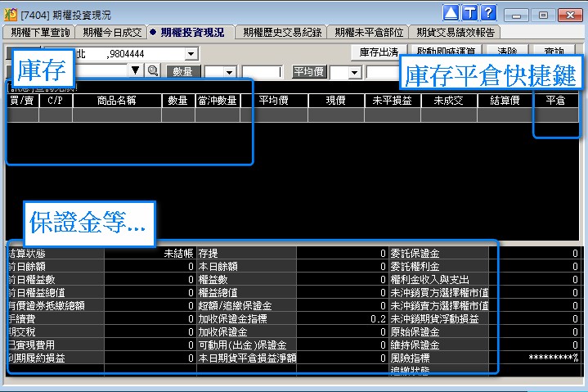Click the 前日權益總值 label
The width and height of the screenshot is (588, 392).
click(36, 293)
